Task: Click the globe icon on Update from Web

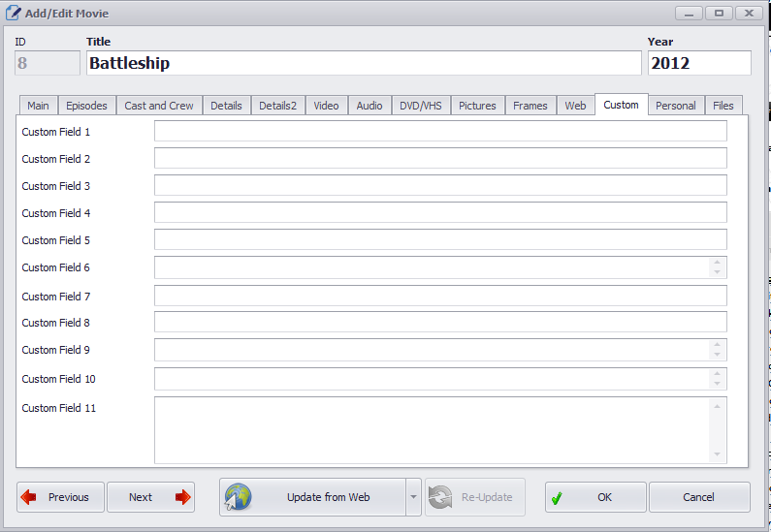Action: click(x=239, y=497)
